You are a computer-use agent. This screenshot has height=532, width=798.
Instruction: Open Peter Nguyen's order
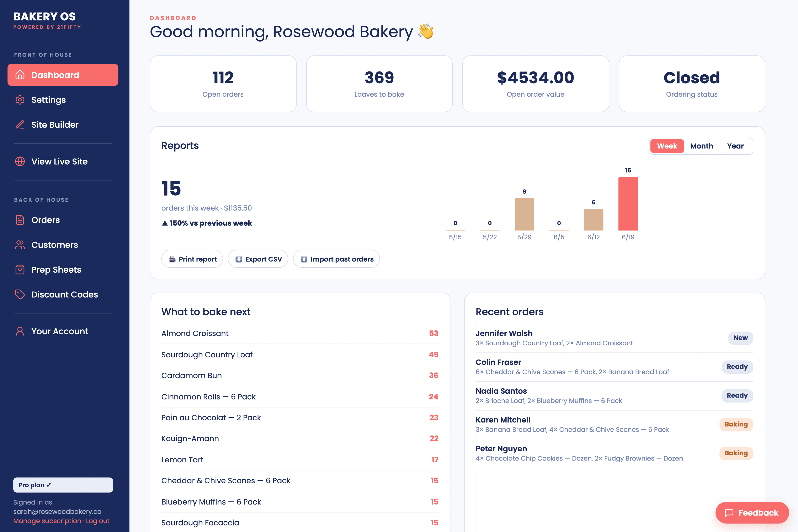(614, 453)
